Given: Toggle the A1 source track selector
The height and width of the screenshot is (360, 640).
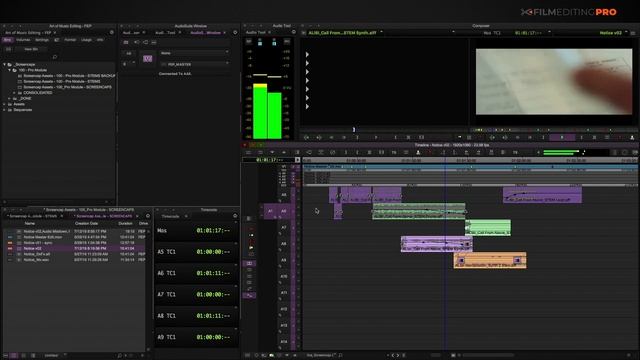Looking at the screenshot, I should coord(270,211).
